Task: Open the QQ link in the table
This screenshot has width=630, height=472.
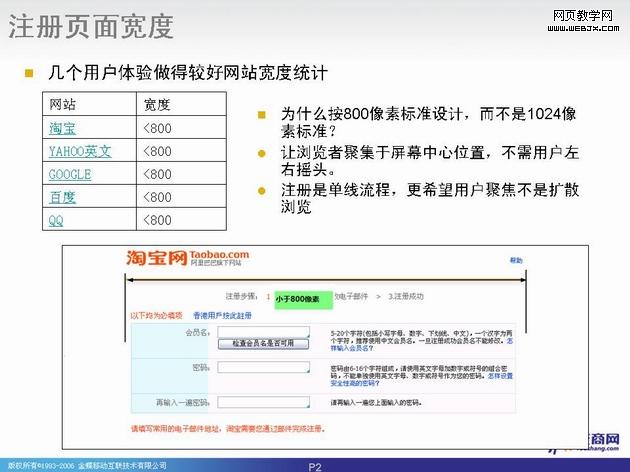Action: pyautogui.click(x=56, y=220)
